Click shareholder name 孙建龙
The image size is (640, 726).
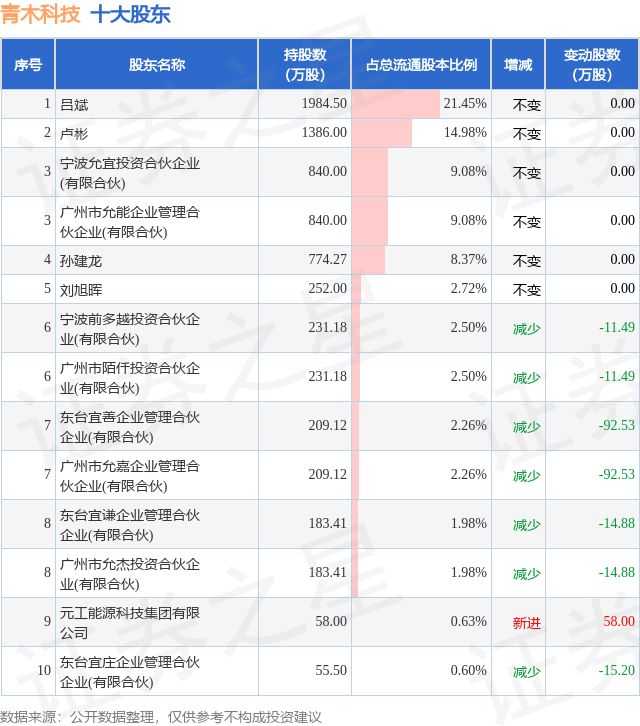pos(81,261)
